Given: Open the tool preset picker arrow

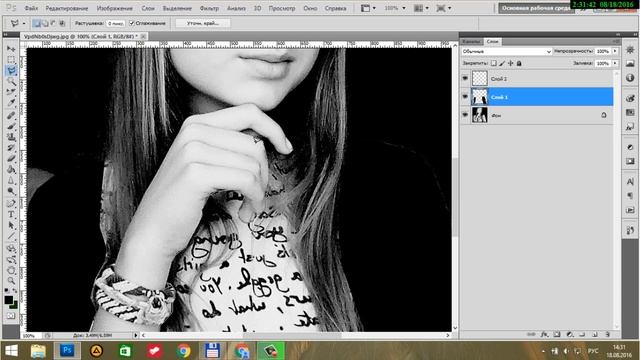Looking at the screenshot, I should [x=24, y=23].
